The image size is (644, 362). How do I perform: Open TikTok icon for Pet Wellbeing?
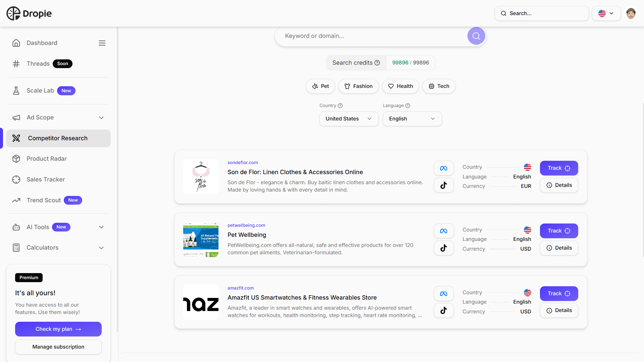(444, 248)
